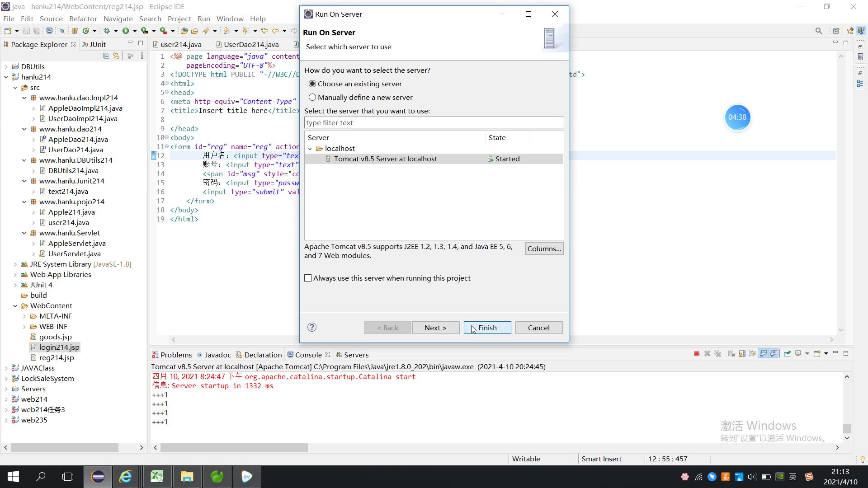
Task: Collapse the WebContent folder node
Action: pyautogui.click(x=15, y=305)
